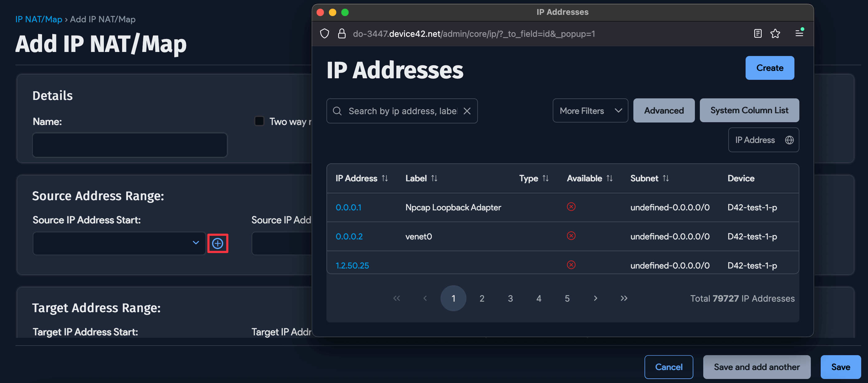Open the More Filters dropdown
The width and height of the screenshot is (868, 383).
(590, 110)
